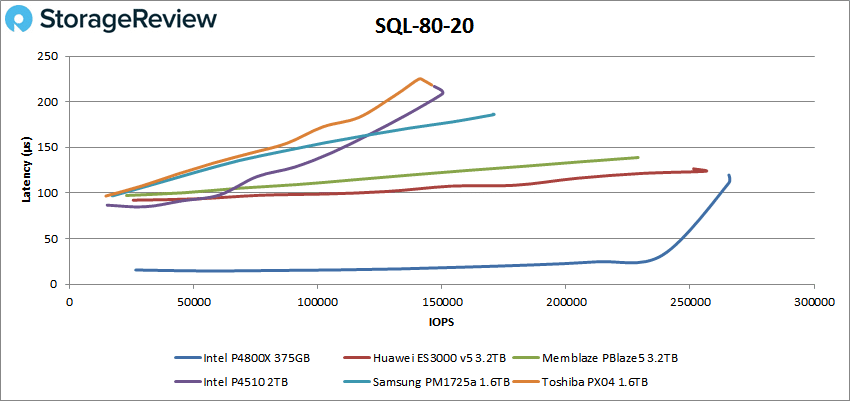Click the end tip of the purple Intel P4510 curve
Viewport: 850px width, 401px height.
click(x=434, y=85)
